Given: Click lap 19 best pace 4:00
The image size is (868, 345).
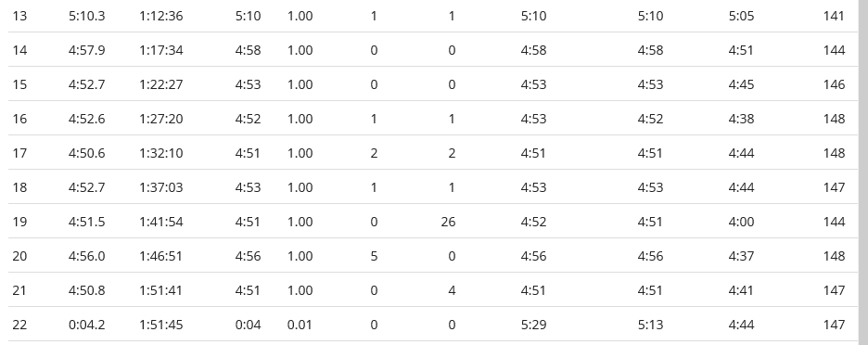Looking at the screenshot, I should pos(741,222).
